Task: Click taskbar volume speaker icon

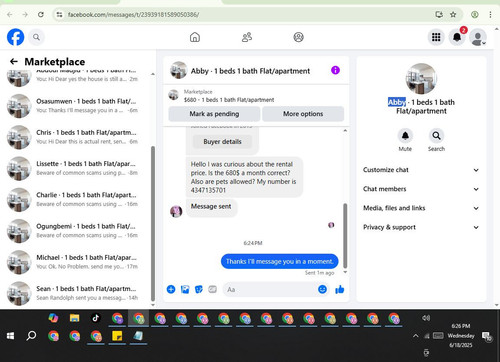Action: 426,318
